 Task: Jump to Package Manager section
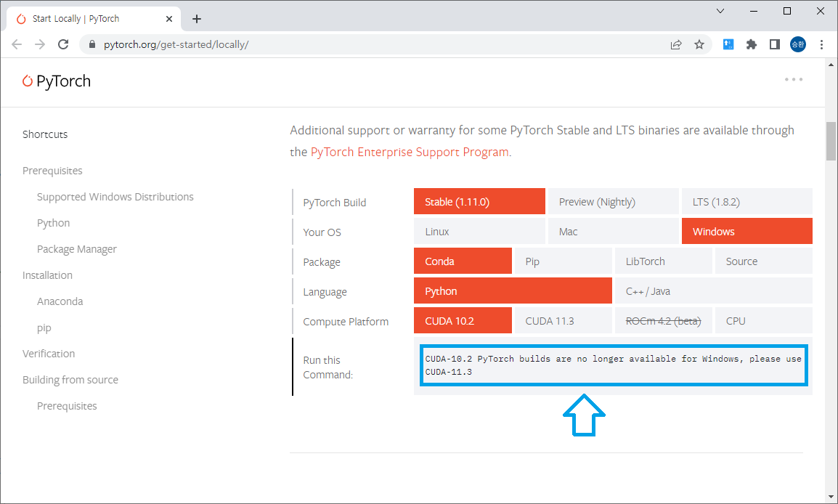[76, 249]
